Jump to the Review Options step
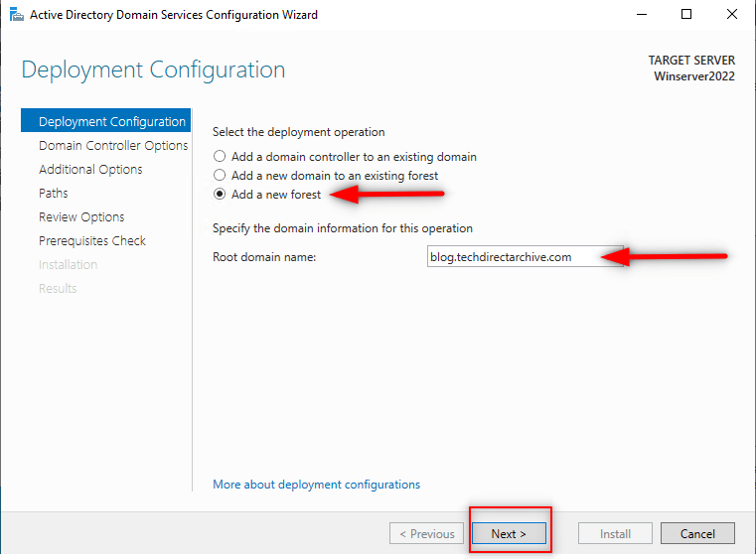The width and height of the screenshot is (756, 559). tap(81, 217)
